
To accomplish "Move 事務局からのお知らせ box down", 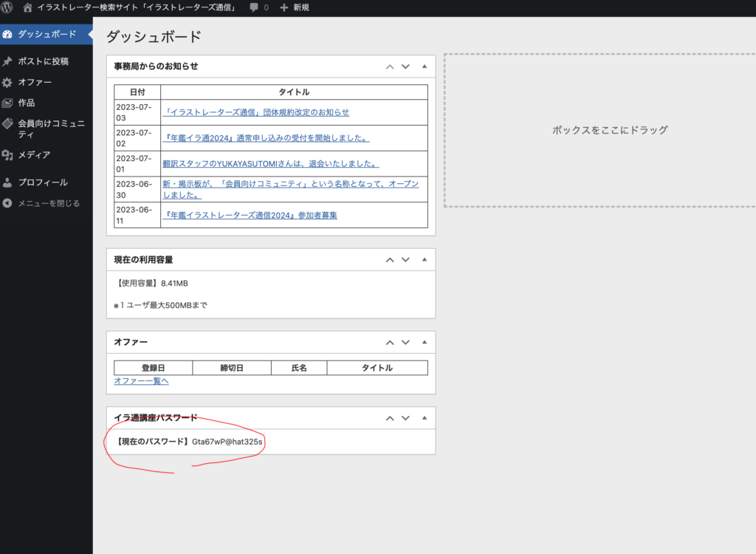I will pos(405,66).
